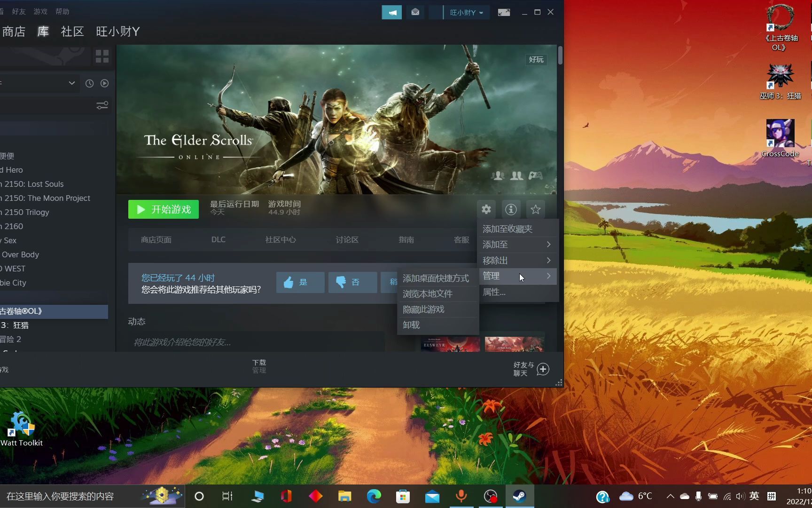Open File Explorer on the taskbar
The height and width of the screenshot is (508, 812).
pos(344,496)
